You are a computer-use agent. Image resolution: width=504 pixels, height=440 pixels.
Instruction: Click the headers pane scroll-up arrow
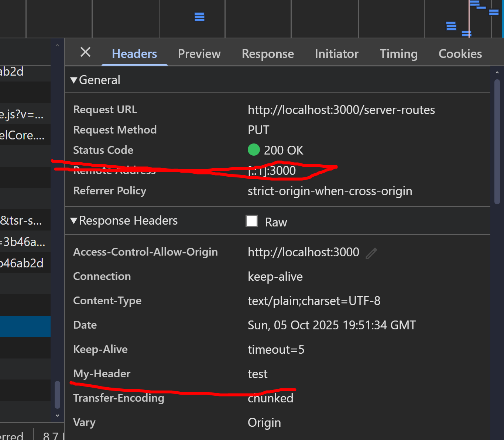(x=497, y=73)
